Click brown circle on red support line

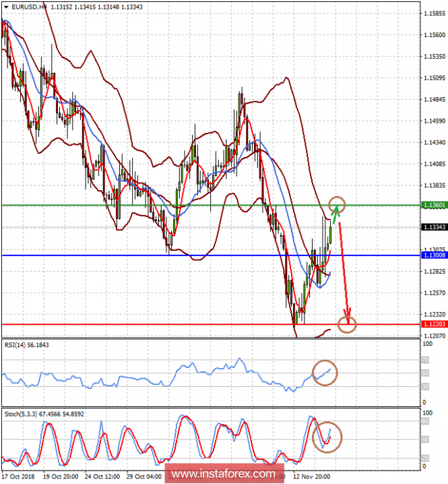(347, 324)
